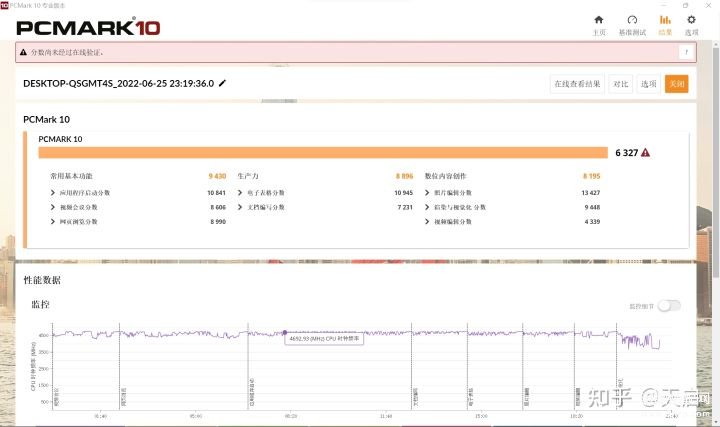Click the 监控 heading above the graph
The width and height of the screenshot is (720, 427).
pyautogui.click(x=40, y=304)
